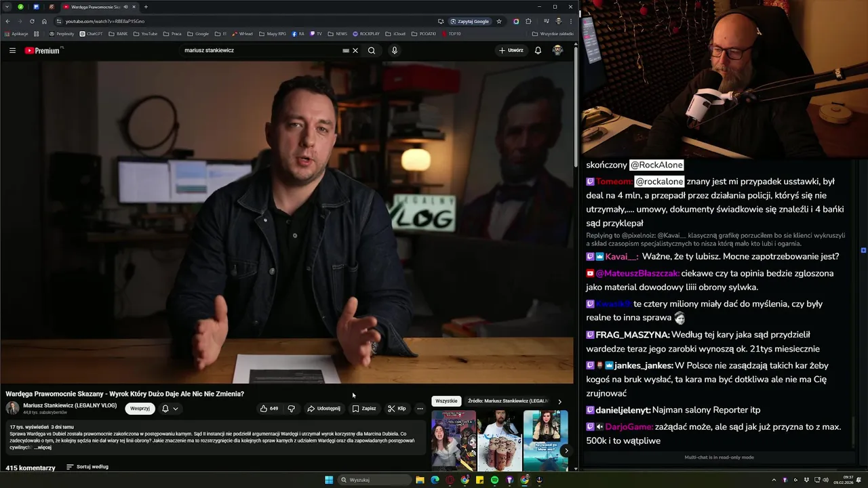Open Chrome media controls icon
Viewport: 868px width, 488px height.
[547, 21]
